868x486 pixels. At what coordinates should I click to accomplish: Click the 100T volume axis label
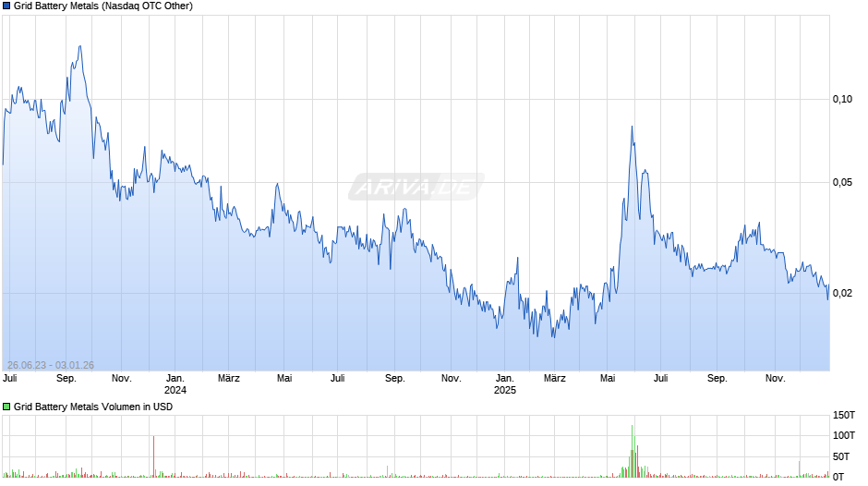click(844, 435)
